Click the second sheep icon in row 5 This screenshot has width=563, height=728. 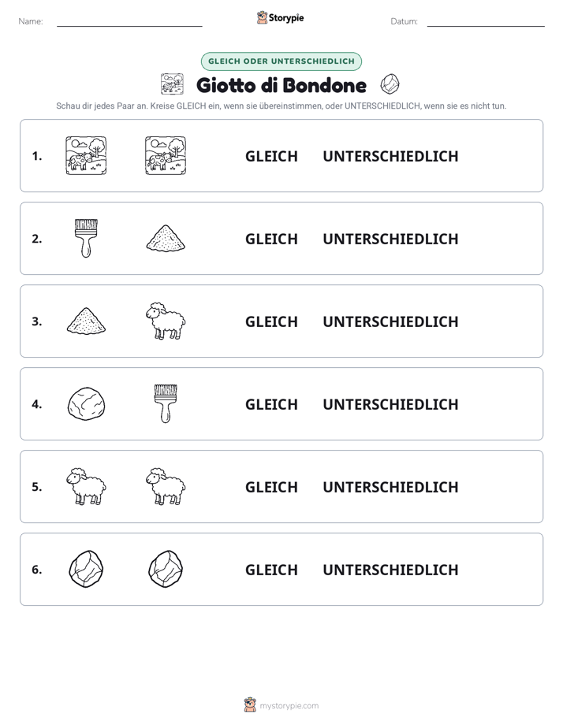click(166, 487)
